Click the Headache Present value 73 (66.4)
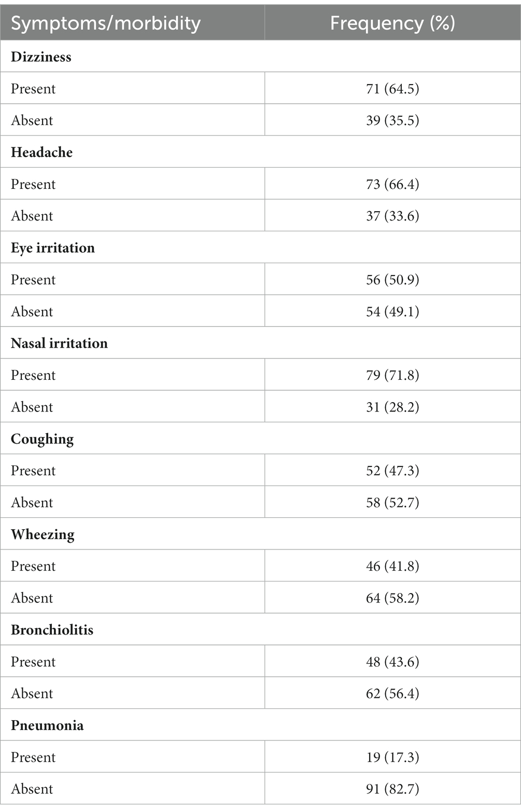Viewport: 521px width, 812px height. pos(392,184)
